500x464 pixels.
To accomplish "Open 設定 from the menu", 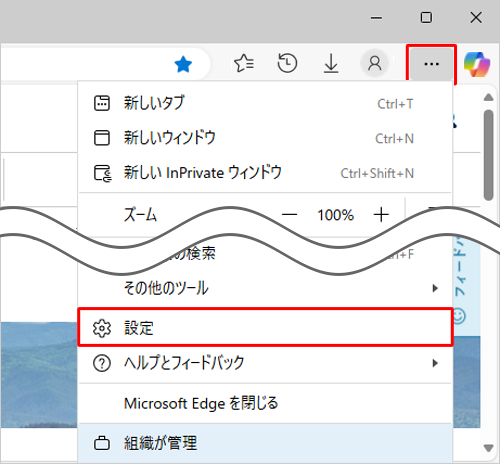I will click(265, 328).
